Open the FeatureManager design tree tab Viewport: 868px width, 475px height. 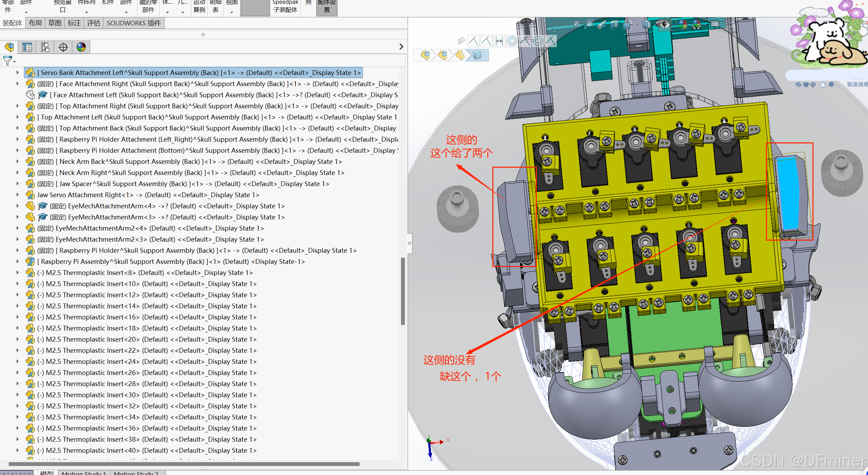coord(9,47)
